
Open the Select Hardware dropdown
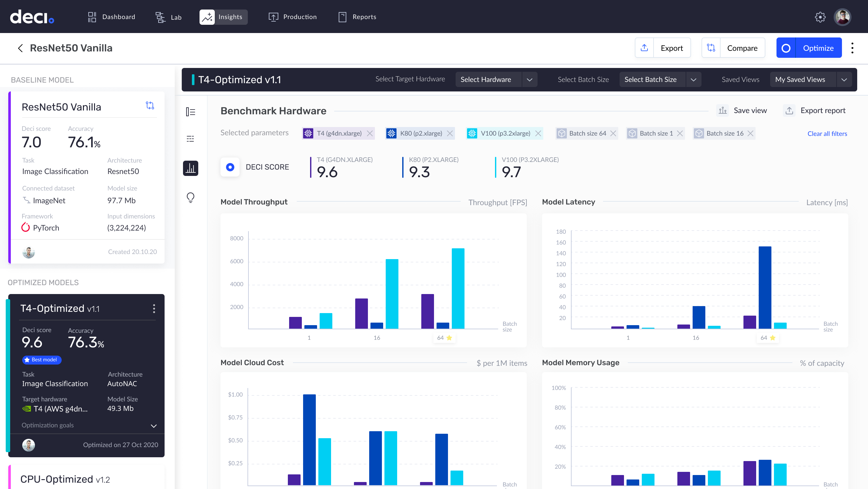[496, 79]
